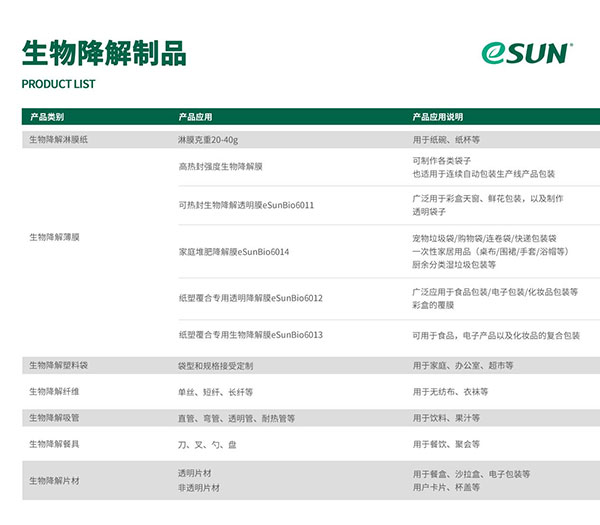Select the eSunBio6011 product cell
The width and height of the screenshot is (600, 525).
tap(246, 205)
